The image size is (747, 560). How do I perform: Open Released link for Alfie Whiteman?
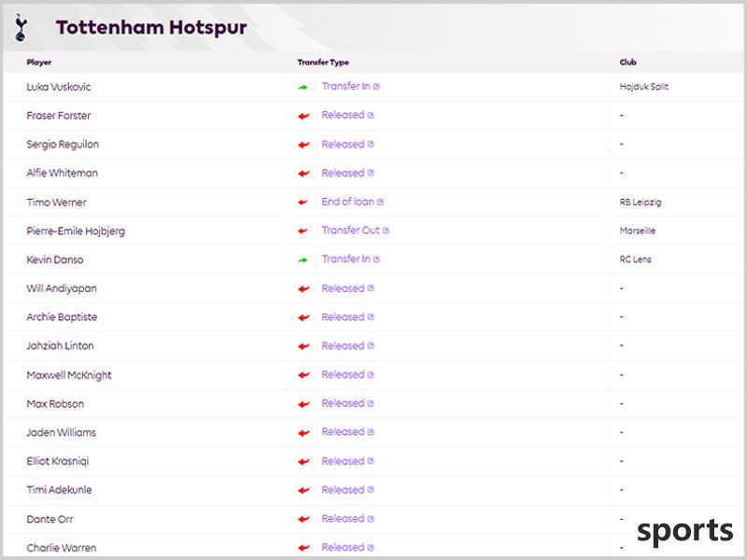tap(343, 173)
